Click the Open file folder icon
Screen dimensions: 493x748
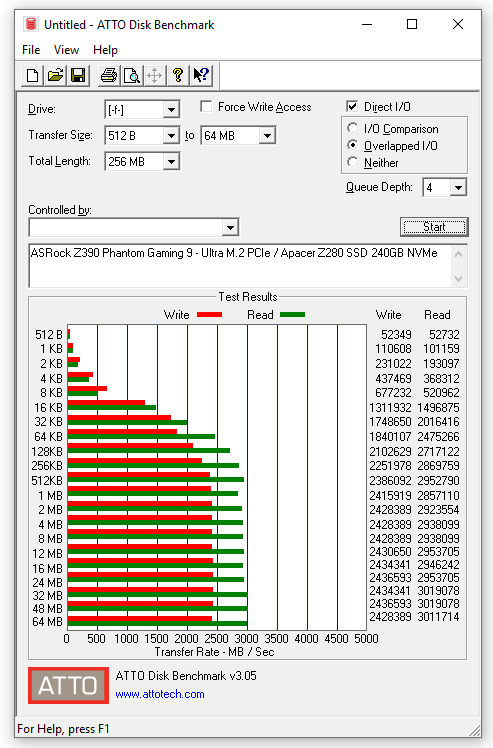click(x=55, y=75)
